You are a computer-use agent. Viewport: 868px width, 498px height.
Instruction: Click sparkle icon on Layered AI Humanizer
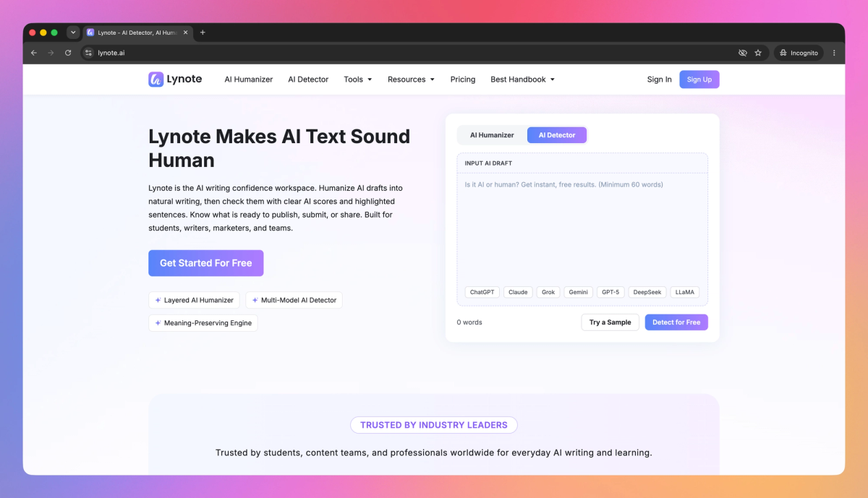(158, 300)
